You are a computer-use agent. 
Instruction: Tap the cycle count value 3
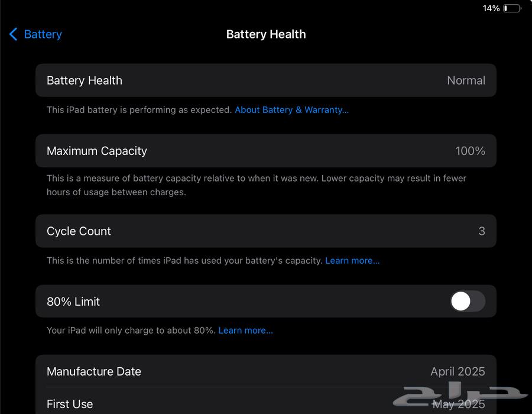(482, 231)
